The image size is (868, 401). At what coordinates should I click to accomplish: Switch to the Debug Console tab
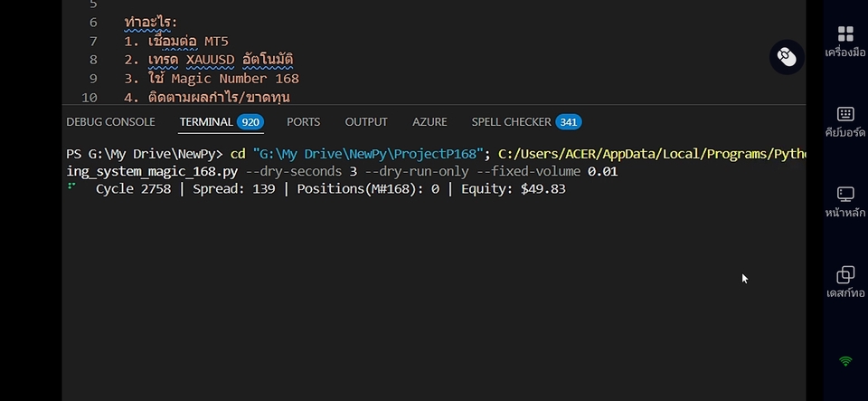110,121
